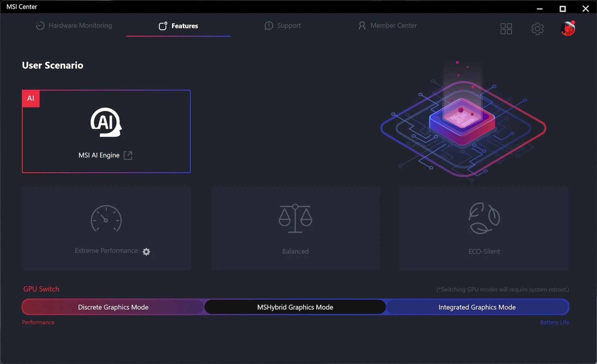Open the settings gear in the header

537,29
